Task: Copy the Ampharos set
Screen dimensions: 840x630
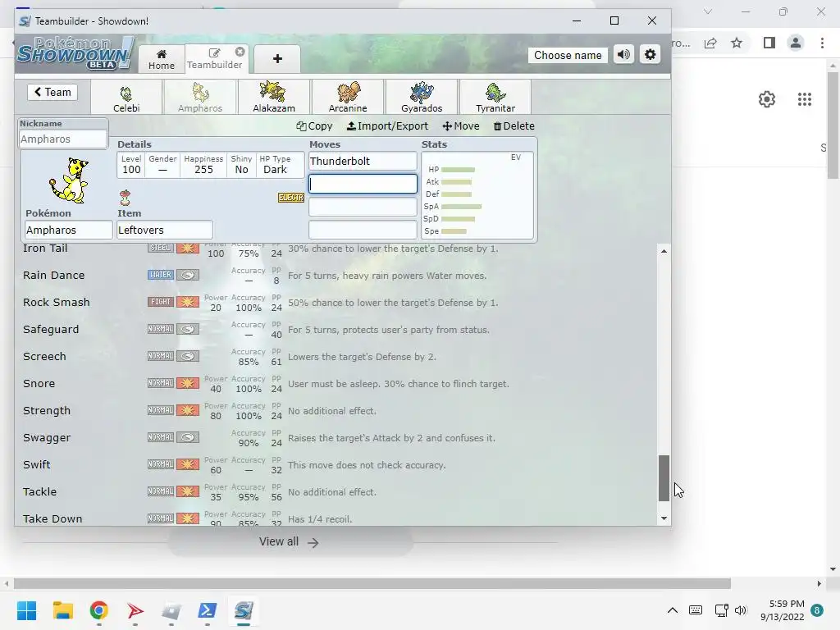Action: (x=314, y=126)
